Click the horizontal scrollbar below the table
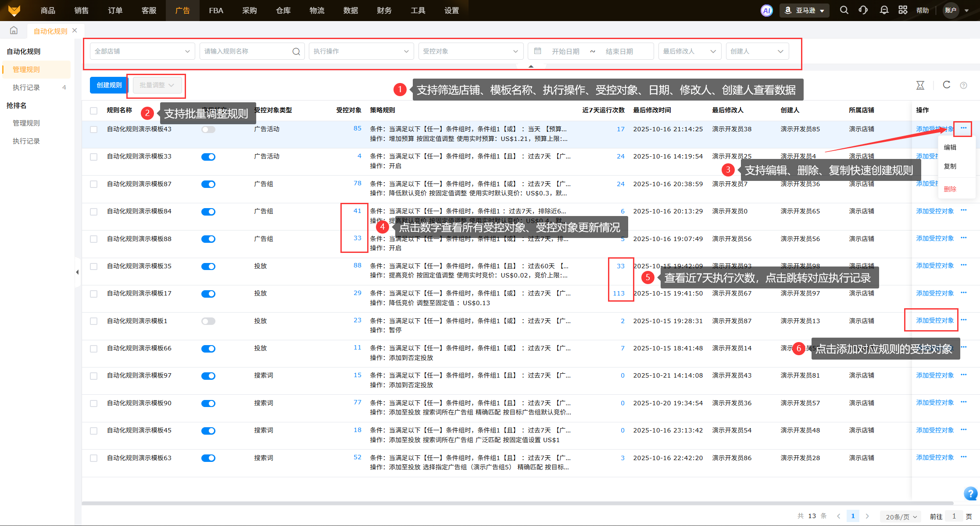This screenshot has height=526, width=980. pos(518,503)
